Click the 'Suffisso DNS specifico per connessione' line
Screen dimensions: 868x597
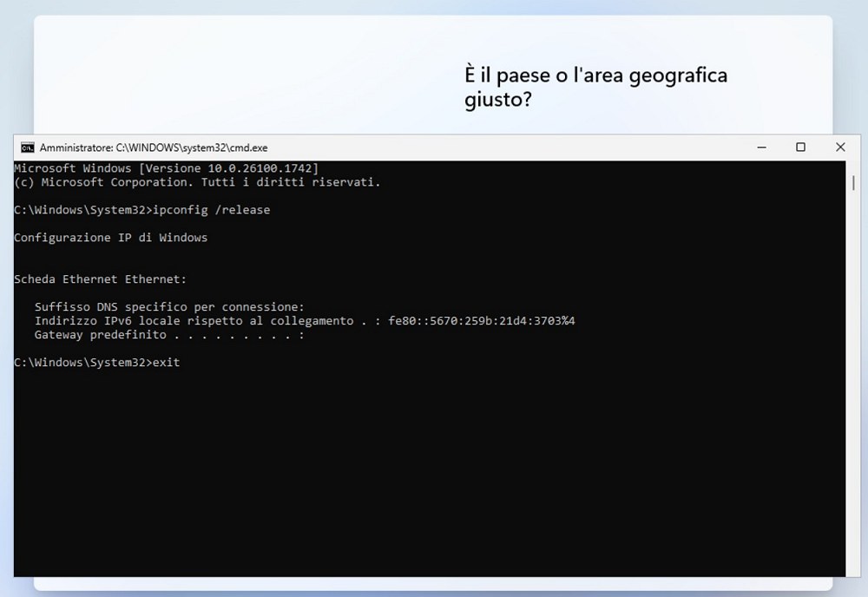pyautogui.click(x=169, y=307)
